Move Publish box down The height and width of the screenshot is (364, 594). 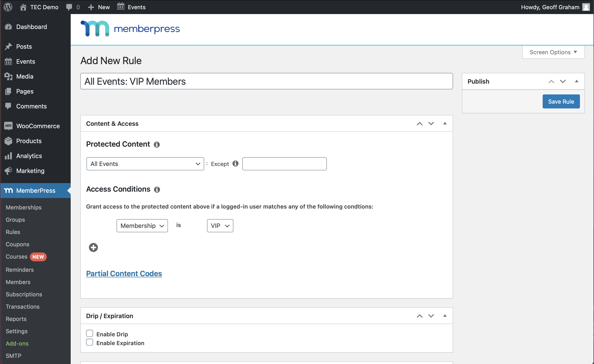(x=563, y=81)
